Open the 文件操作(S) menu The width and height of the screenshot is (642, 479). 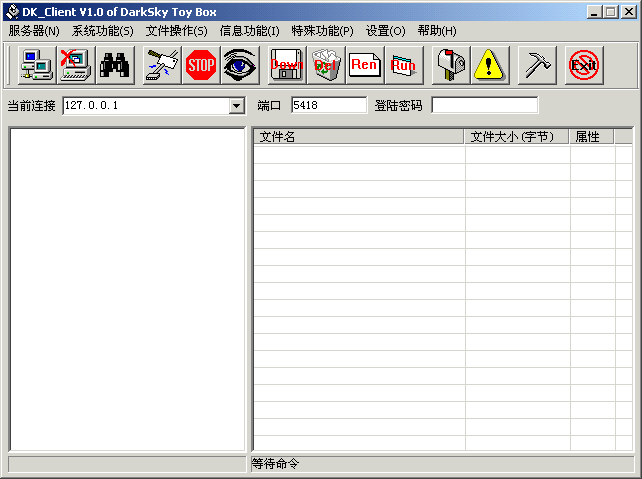(176, 31)
